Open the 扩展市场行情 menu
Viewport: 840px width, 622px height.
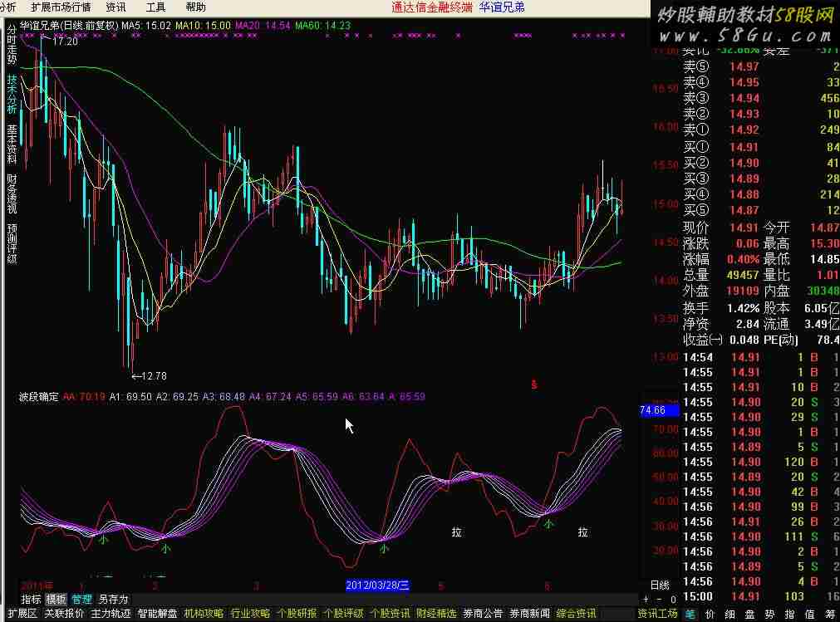coord(60,7)
